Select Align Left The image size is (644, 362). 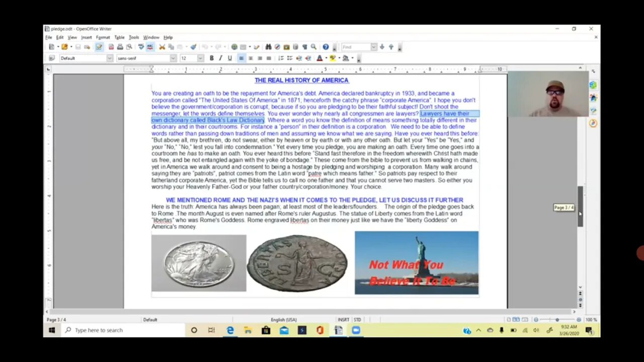tap(242, 58)
